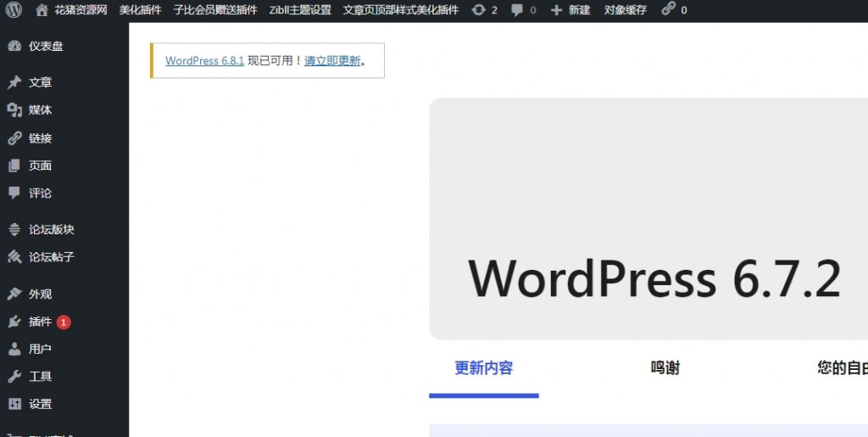
Task: Click the paintbrush icon beside 外观
Action: coord(14,294)
